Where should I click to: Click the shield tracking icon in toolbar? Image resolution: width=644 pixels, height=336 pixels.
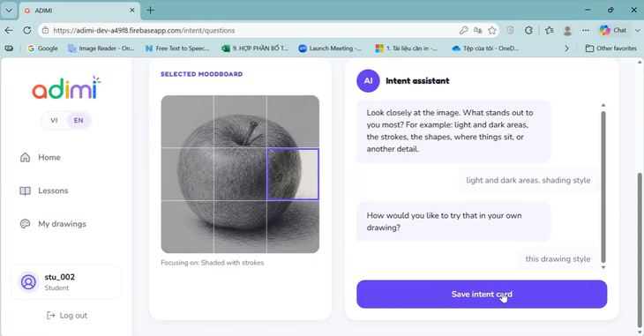(511, 30)
